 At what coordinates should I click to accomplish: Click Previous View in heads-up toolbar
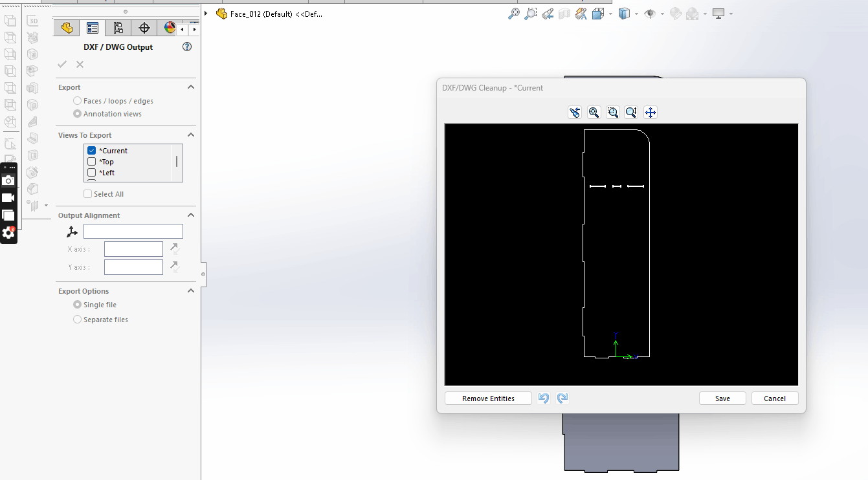click(x=548, y=14)
